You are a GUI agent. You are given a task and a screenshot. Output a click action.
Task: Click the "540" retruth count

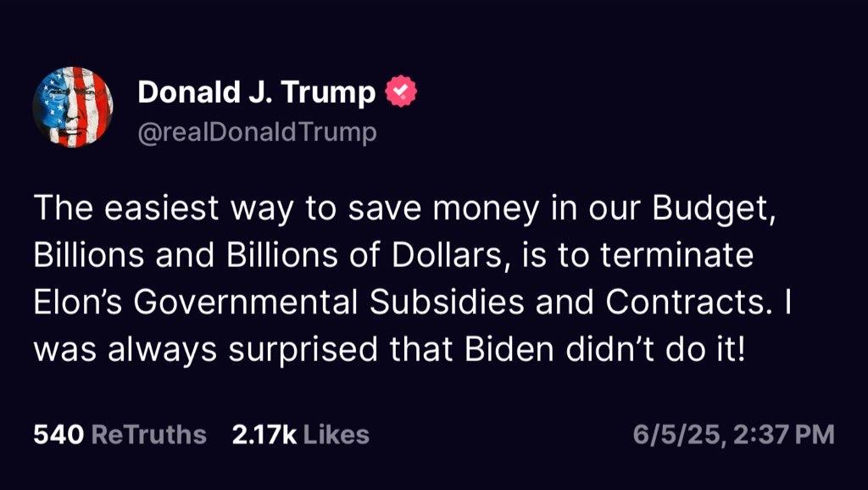[58, 434]
